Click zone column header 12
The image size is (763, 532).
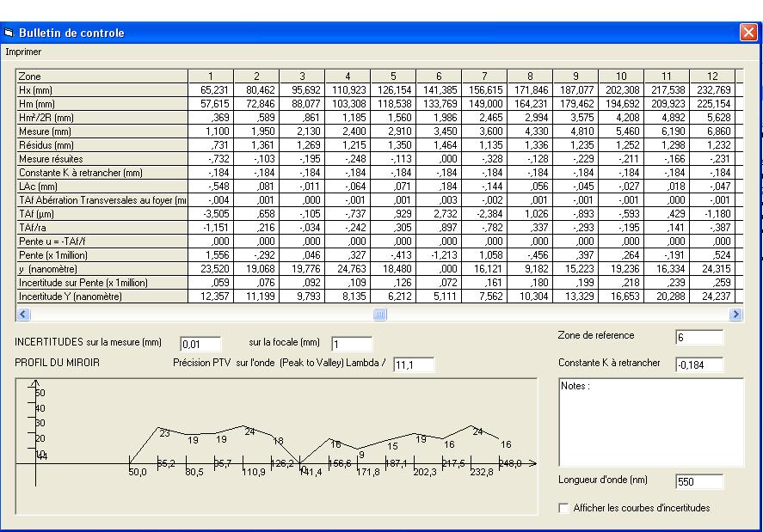[x=712, y=76]
